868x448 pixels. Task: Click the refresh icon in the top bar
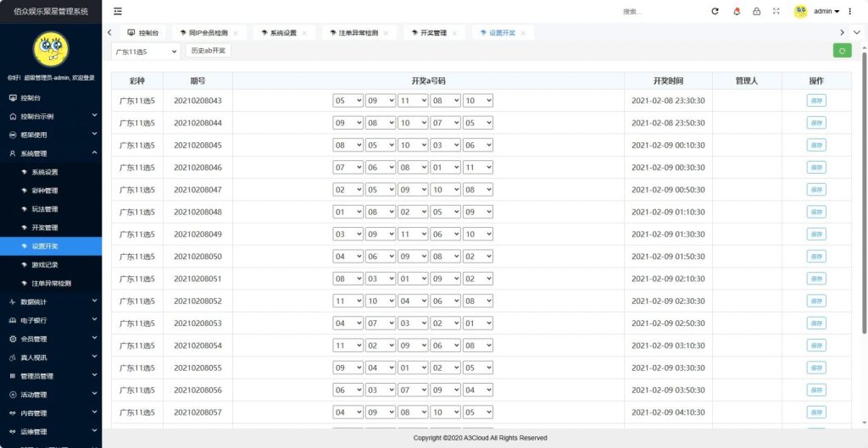pos(715,11)
